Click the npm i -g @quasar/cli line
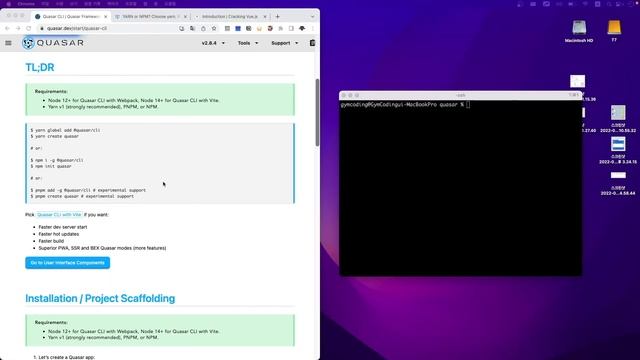640x360 pixels. (x=57, y=160)
